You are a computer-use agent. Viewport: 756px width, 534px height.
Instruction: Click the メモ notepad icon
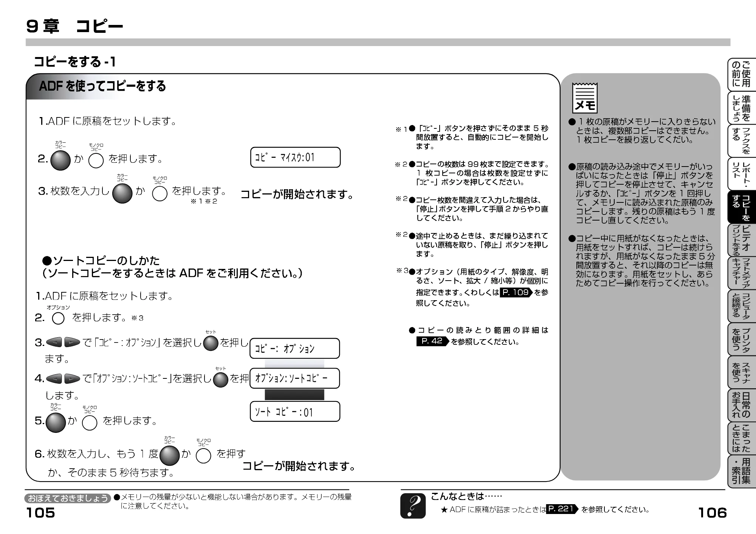pyautogui.click(x=585, y=98)
